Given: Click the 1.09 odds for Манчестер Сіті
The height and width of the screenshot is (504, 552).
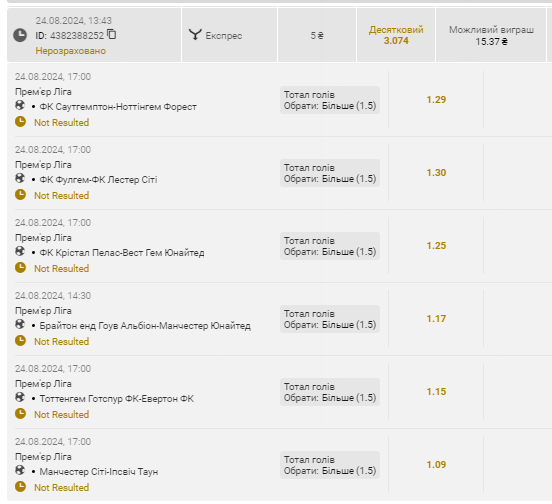Looking at the screenshot, I should click(436, 465).
